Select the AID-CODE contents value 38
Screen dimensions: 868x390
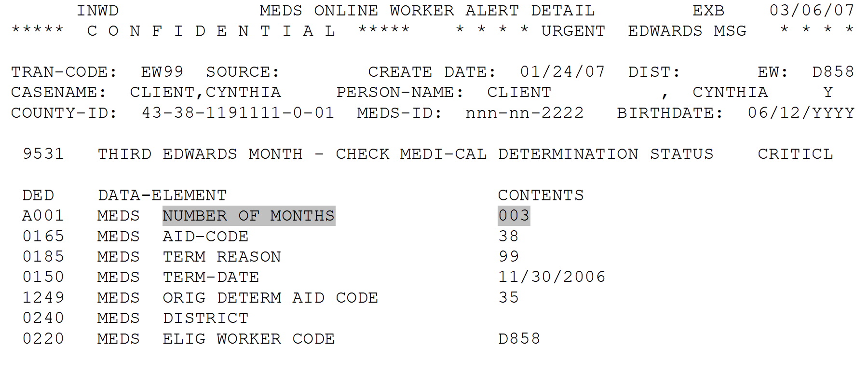click(x=509, y=237)
